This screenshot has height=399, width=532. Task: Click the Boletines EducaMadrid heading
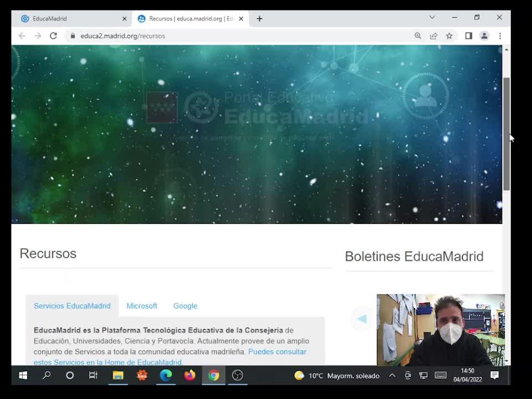coord(414,257)
